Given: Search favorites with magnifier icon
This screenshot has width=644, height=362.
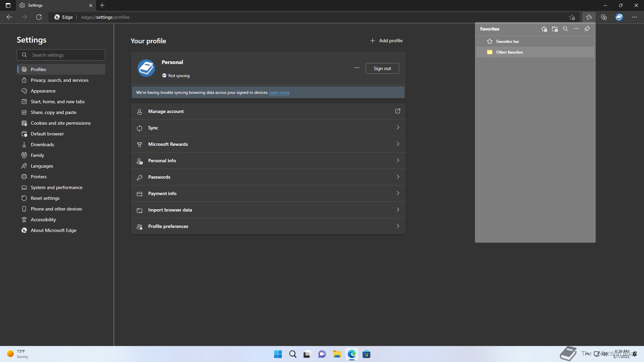Looking at the screenshot, I should coord(566,29).
